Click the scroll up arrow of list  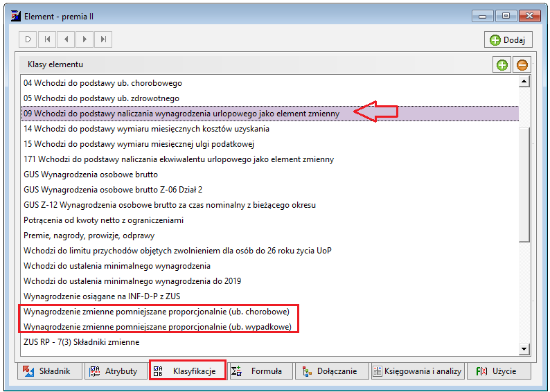pos(524,82)
